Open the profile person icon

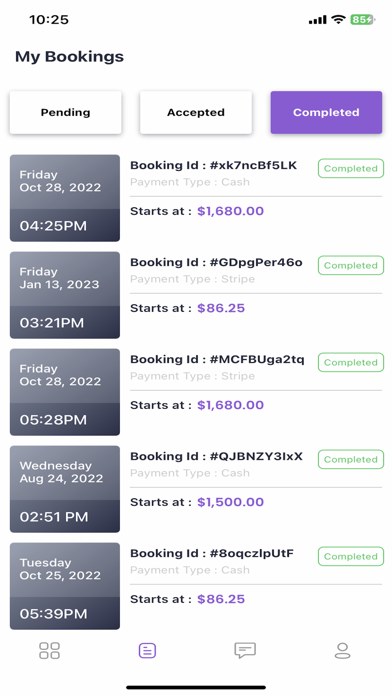[x=342, y=650]
